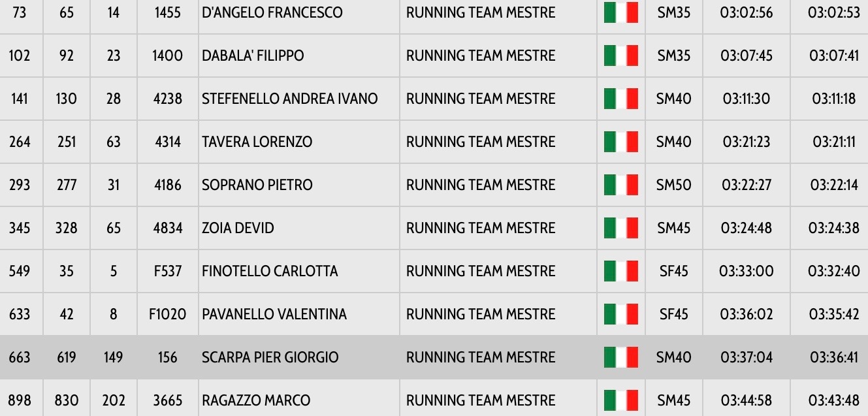Click the SM50 category for Soprano Pietro
The image size is (868, 416).
click(x=673, y=185)
